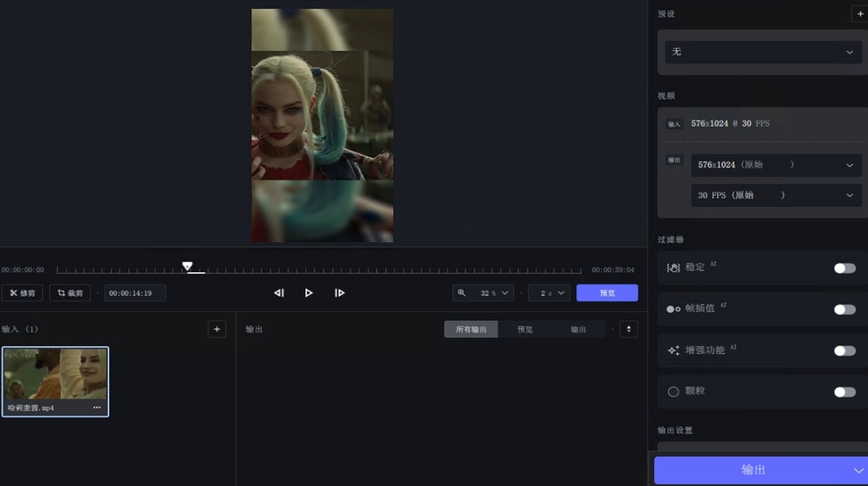Open the three-dot menu on 哈莉奎茵.mp4
The height and width of the screenshot is (486, 868).
(97, 408)
